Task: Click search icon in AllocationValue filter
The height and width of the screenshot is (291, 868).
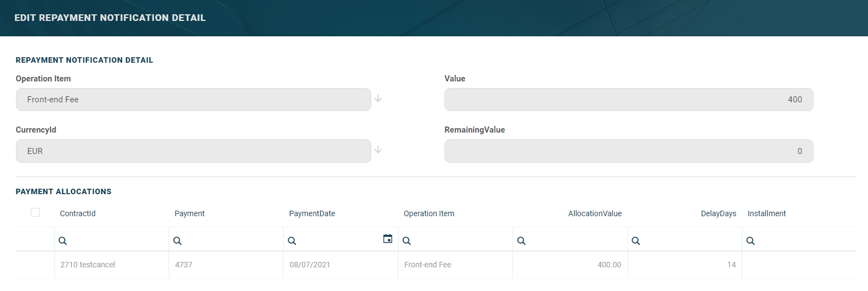Action: (x=521, y=241)
